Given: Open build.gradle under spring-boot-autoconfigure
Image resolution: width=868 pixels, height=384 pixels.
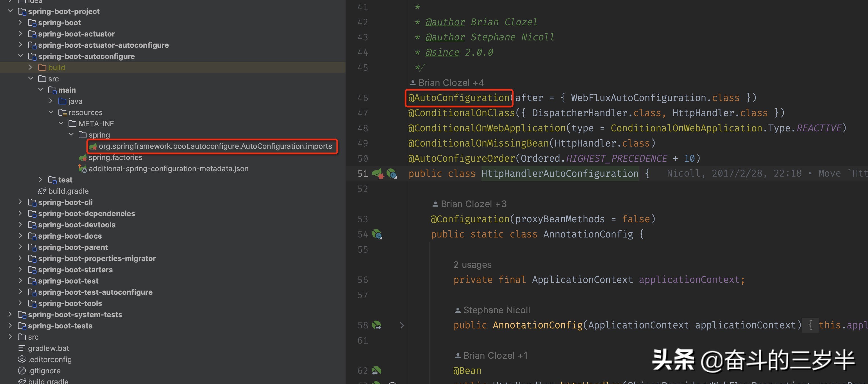Looking at the screenshot, I should (69, 191).
